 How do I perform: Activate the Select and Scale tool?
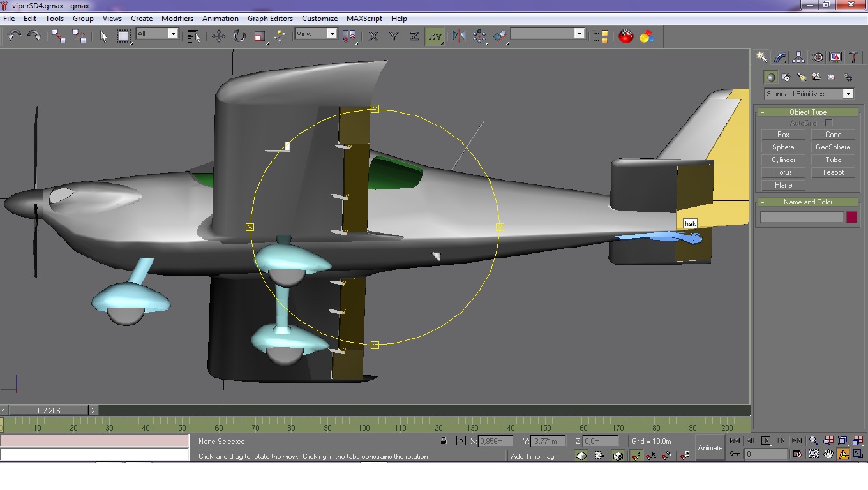pyautogui.click(x=260, y=36)
